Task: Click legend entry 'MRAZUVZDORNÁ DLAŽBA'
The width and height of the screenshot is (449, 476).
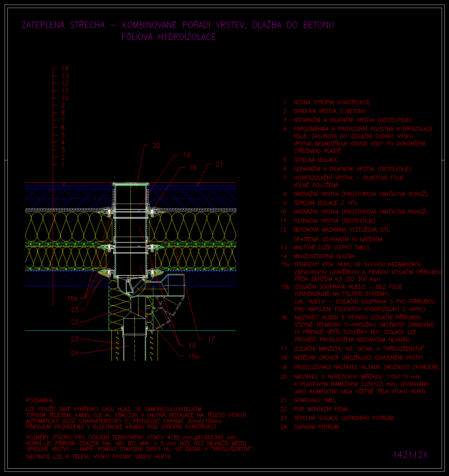Action: click(x=324, y=256)
